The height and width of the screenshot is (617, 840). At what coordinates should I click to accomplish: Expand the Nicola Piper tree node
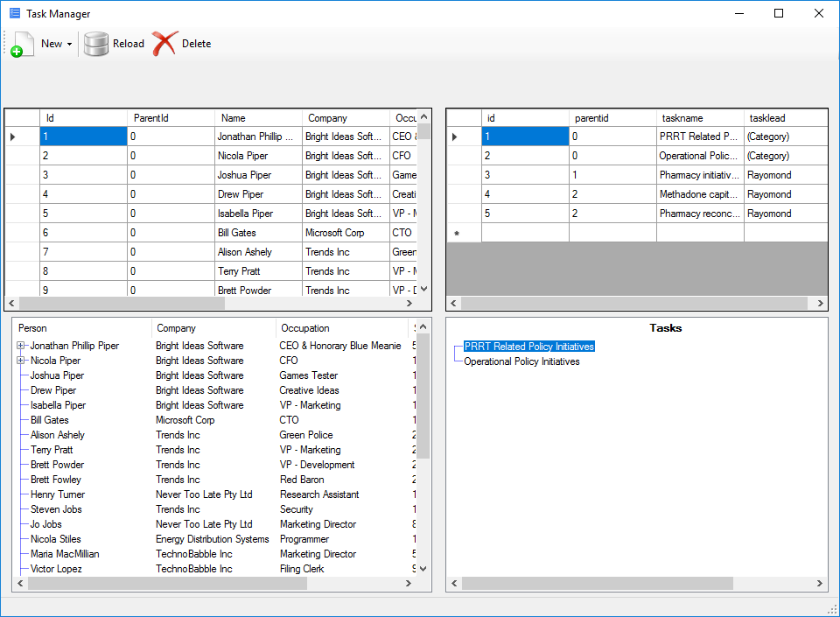[x=21, y=361]
